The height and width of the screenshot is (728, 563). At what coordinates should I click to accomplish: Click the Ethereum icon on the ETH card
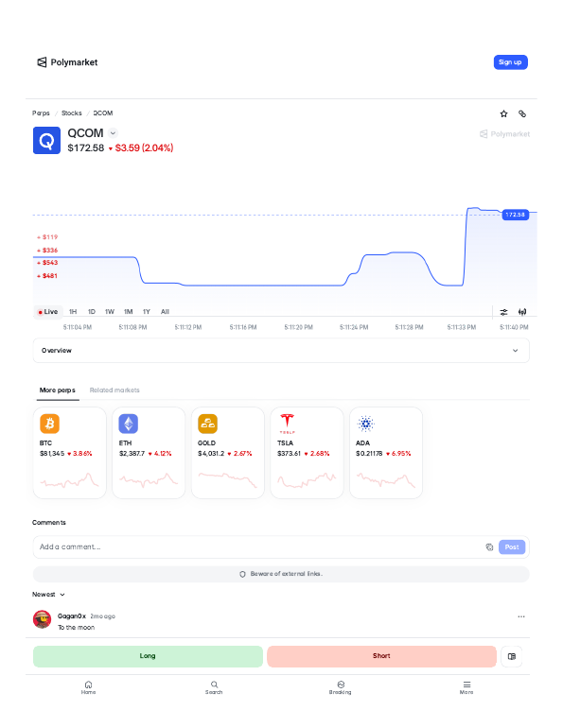(129, 424)
